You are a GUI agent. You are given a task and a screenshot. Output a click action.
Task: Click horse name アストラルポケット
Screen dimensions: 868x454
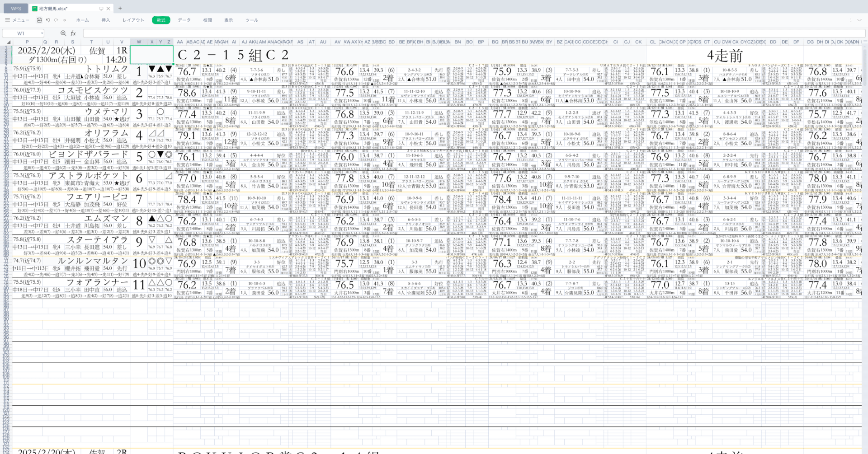pos(88,175)
